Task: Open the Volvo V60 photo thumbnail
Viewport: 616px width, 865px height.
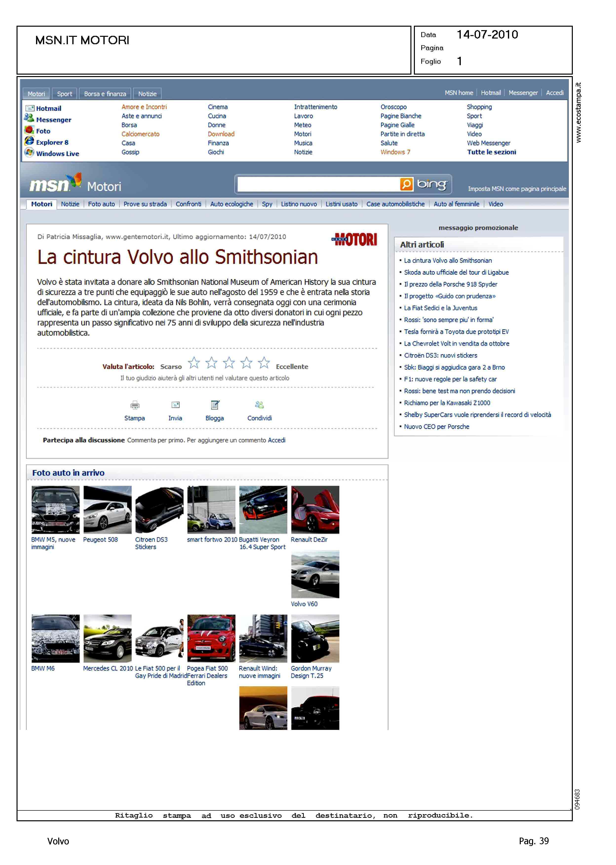Action: 315,574
